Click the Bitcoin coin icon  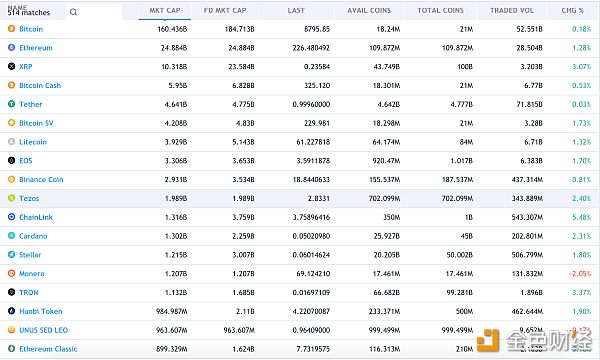point(11,29)
